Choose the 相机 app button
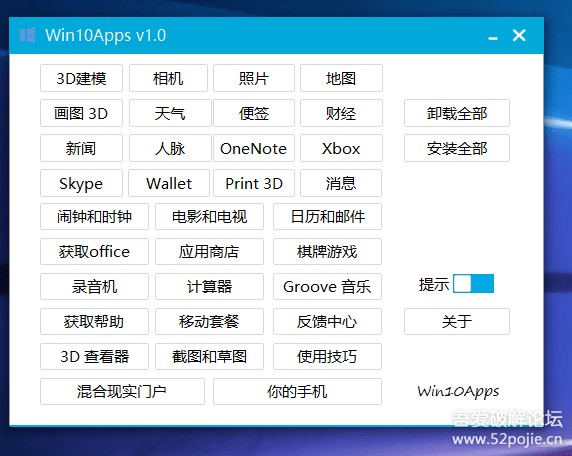 (x=168, y=78)
